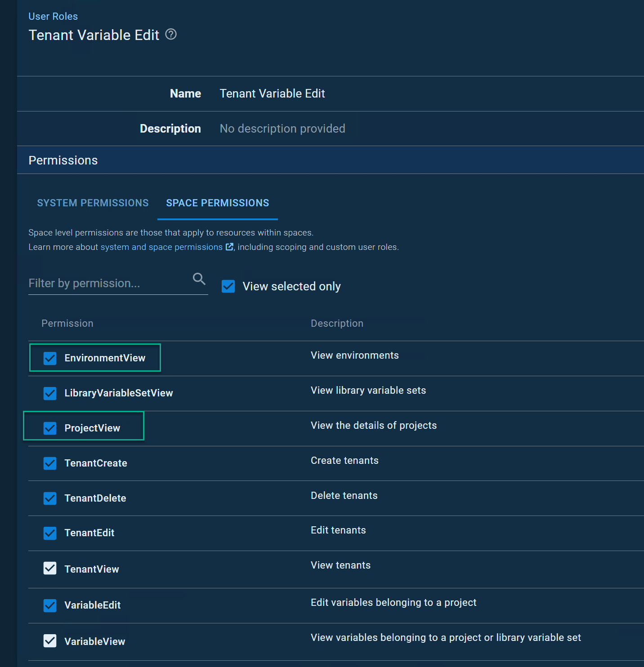Click the Permission column header
644x667 pixels.
coord(67,323)
